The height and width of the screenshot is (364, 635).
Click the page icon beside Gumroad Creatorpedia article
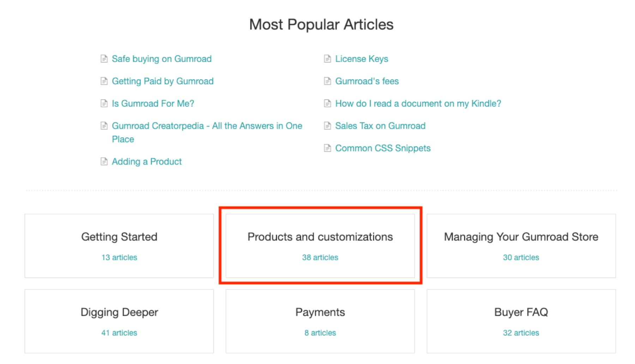(104, 126)
